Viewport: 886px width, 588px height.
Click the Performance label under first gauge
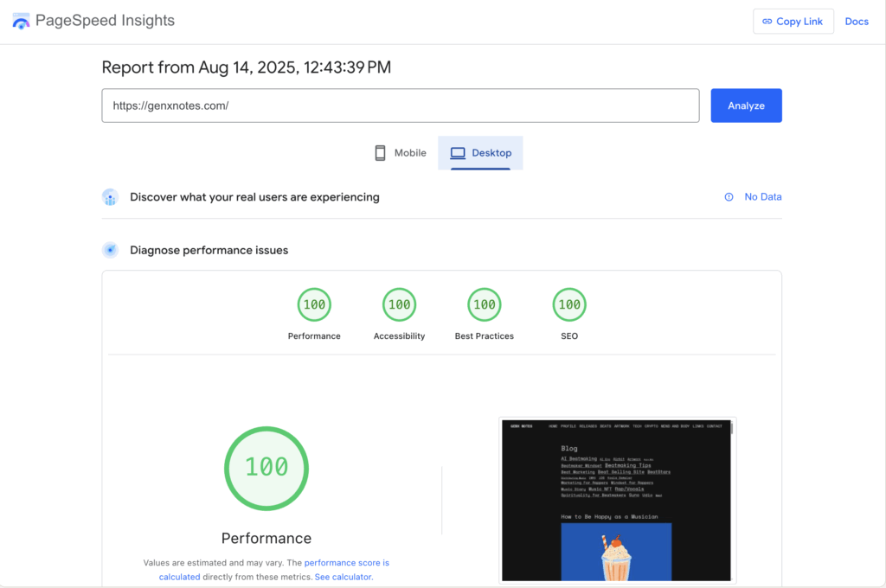point(314,336)
